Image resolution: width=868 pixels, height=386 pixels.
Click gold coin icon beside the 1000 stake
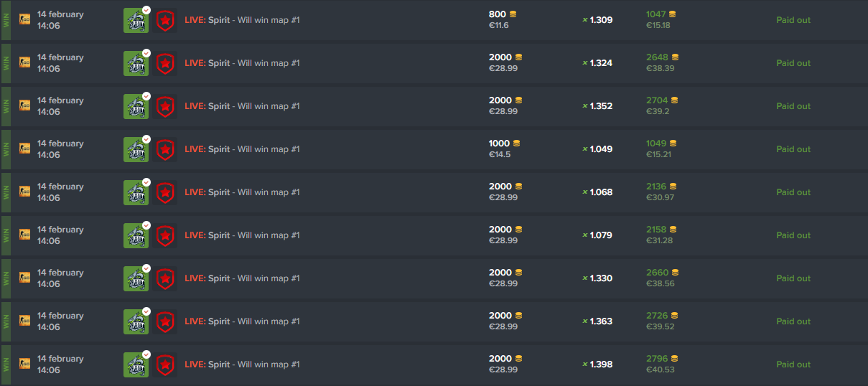pos(516,143)
